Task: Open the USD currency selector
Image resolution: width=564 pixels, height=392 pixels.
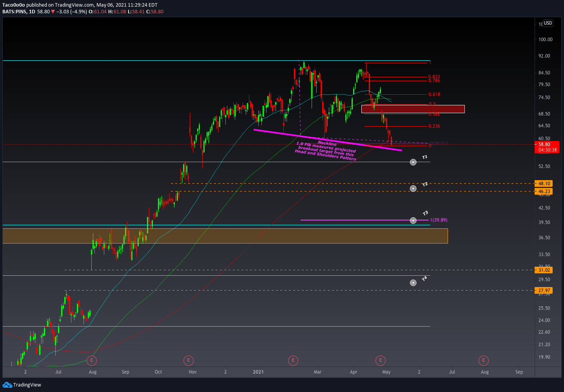Action: point(548,23)
